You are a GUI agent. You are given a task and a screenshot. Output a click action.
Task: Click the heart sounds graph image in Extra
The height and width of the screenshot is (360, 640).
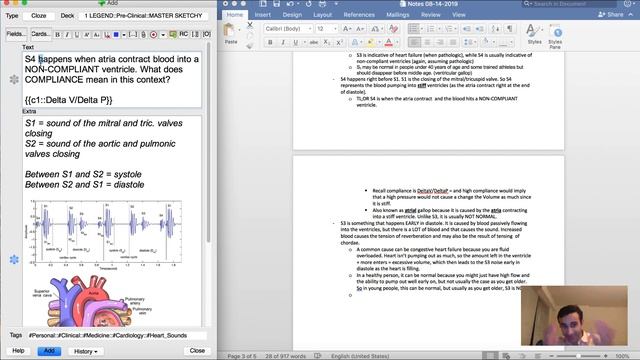[104, 235]
